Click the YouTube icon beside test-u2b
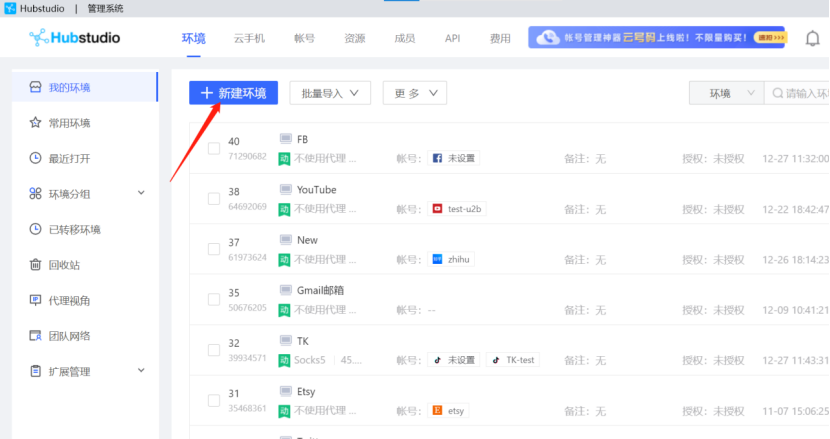This screenshot has width=830, height=439. click(437, 209)
